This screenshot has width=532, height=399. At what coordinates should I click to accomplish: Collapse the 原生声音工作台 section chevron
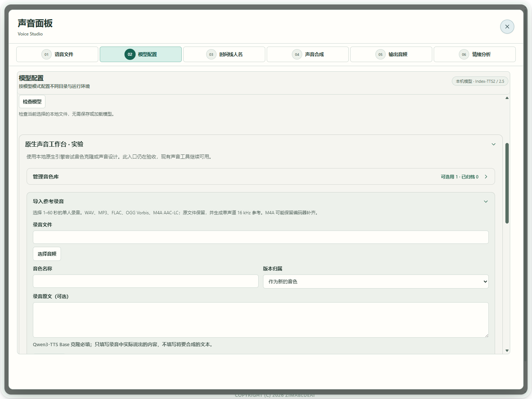point(494,144)
